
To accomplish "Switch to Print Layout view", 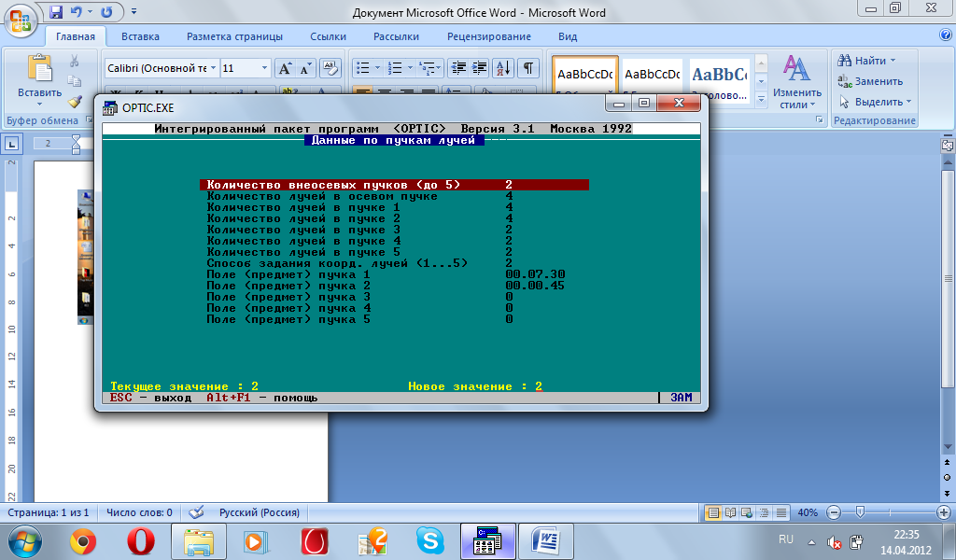I will tap(712, 512).
